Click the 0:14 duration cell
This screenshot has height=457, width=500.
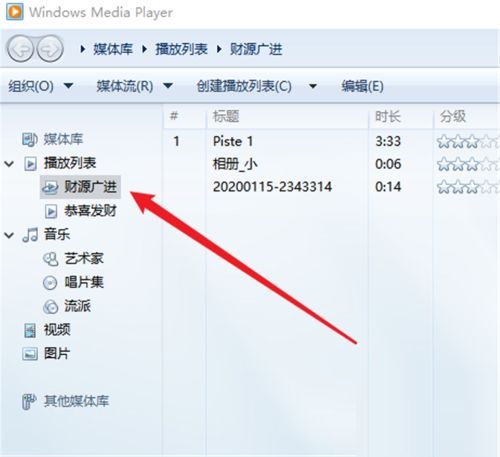[x=388, y=187]
